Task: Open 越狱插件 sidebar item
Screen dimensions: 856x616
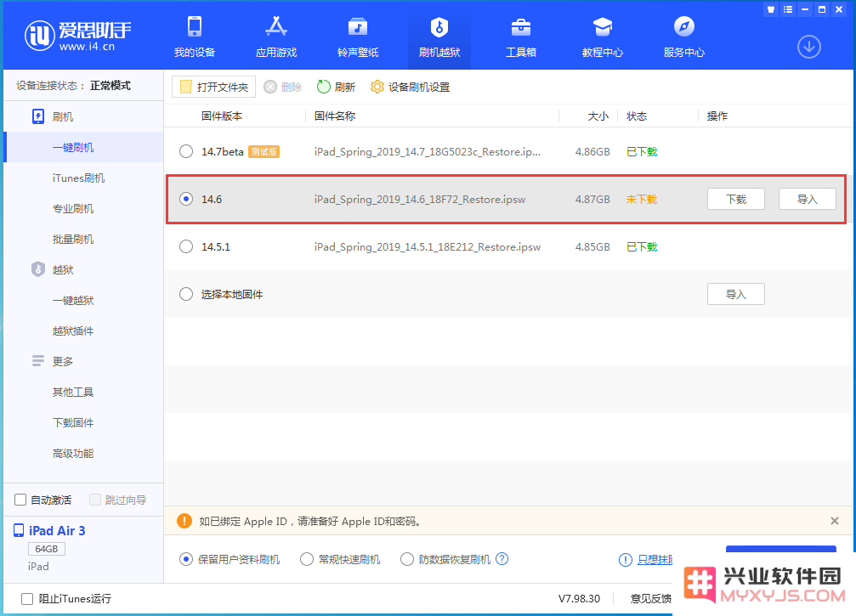Action: pos(73,331)
